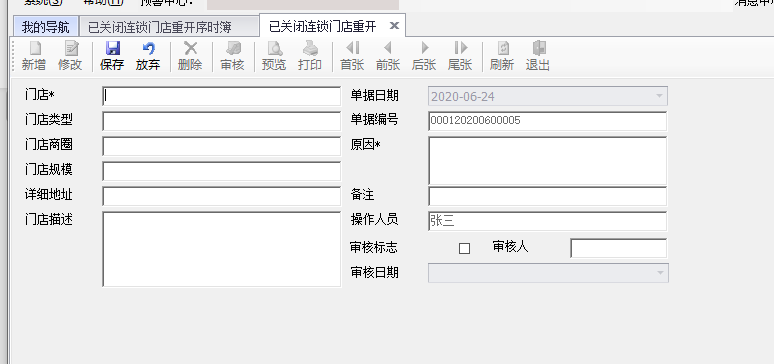The image size is (774, 364).
Task: Discard changes with 放弃 icon
Action: point(148,56)
